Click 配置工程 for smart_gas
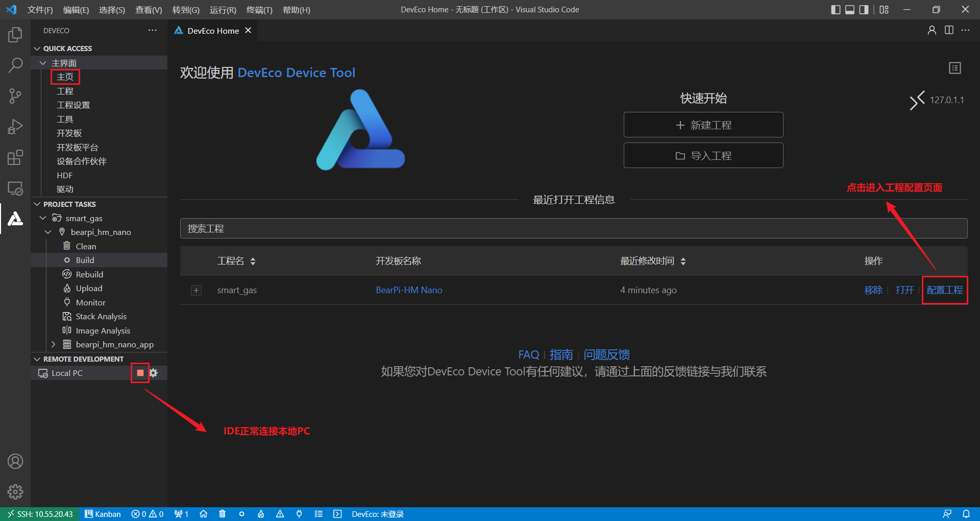The height and width of the screenshot is (521, 980). (x=945, y=290)
